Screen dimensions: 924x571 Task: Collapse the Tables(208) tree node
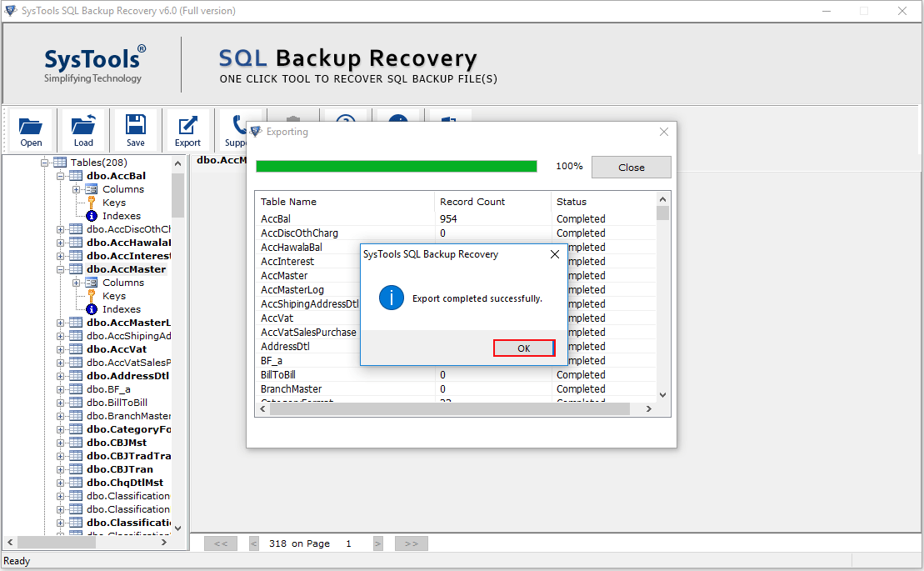click(45, 163)
